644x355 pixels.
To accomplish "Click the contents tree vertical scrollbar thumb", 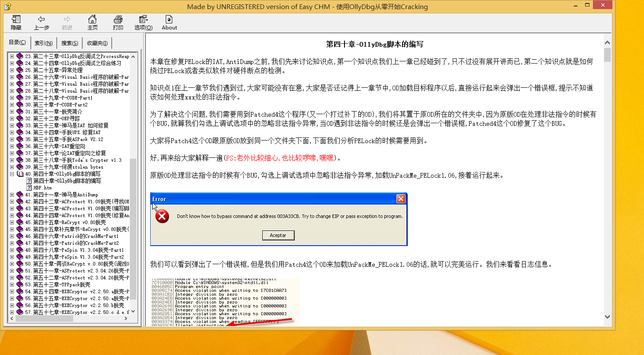I will point(133,228).
